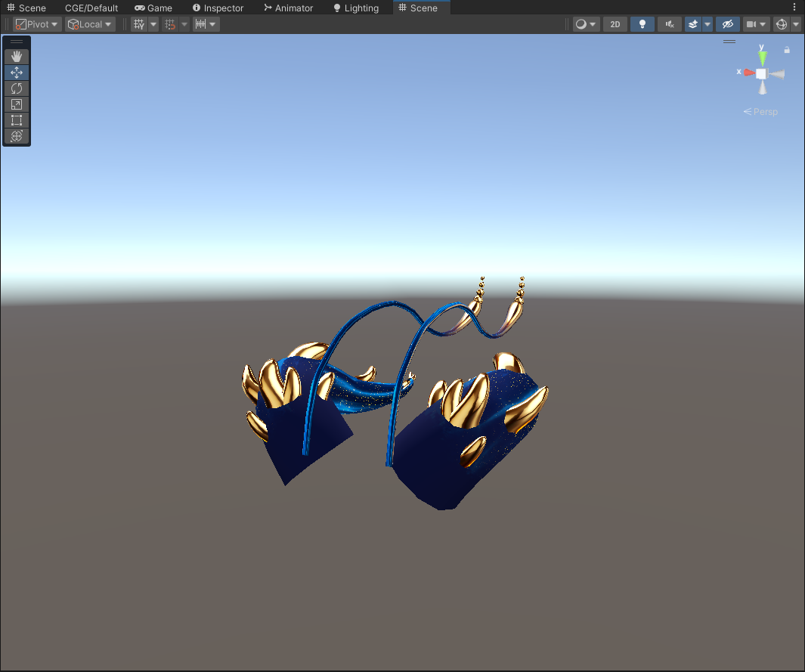Select the combined Transform tool

click(x=17, y=136)
